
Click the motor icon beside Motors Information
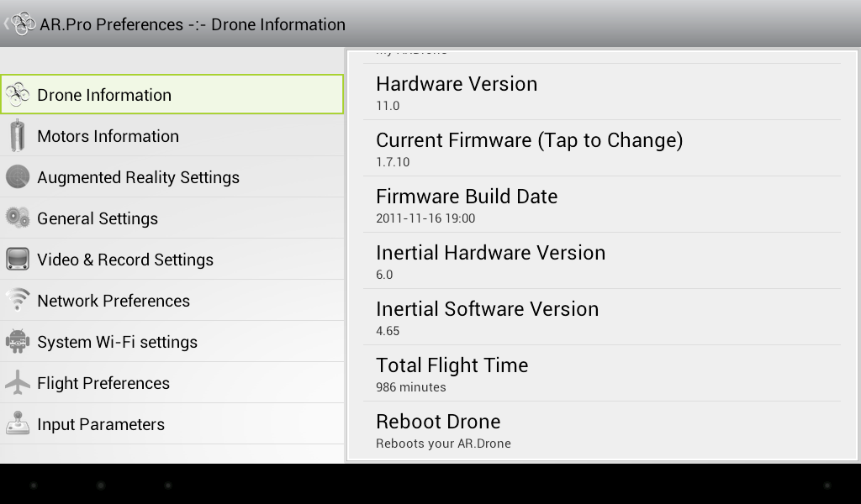[x=18, y=135]
